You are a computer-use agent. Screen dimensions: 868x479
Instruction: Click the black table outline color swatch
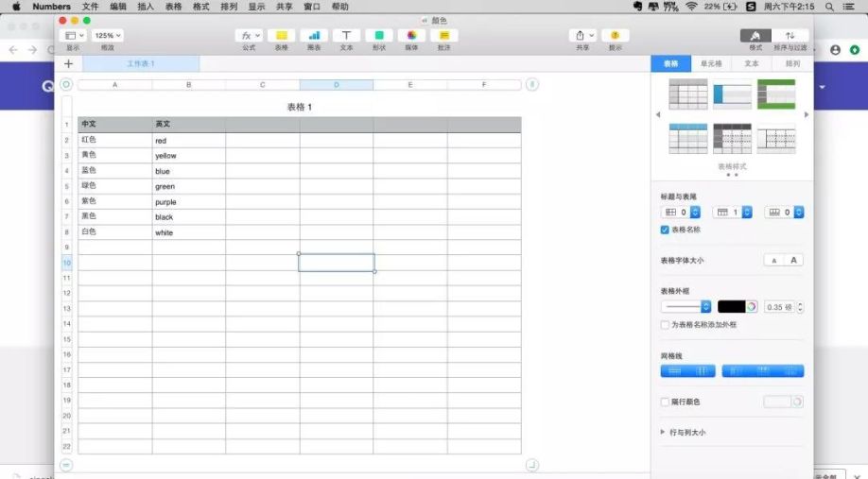tap(731, 307)
